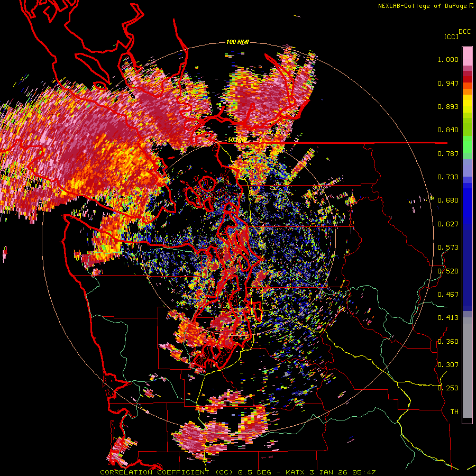This screenshot has height=476, width=476.
Task: Click the 0.680 scale value
Action: click(448, 200)
